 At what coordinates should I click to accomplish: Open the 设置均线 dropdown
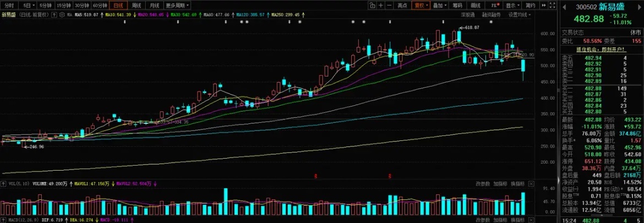(x=519, y=15)
